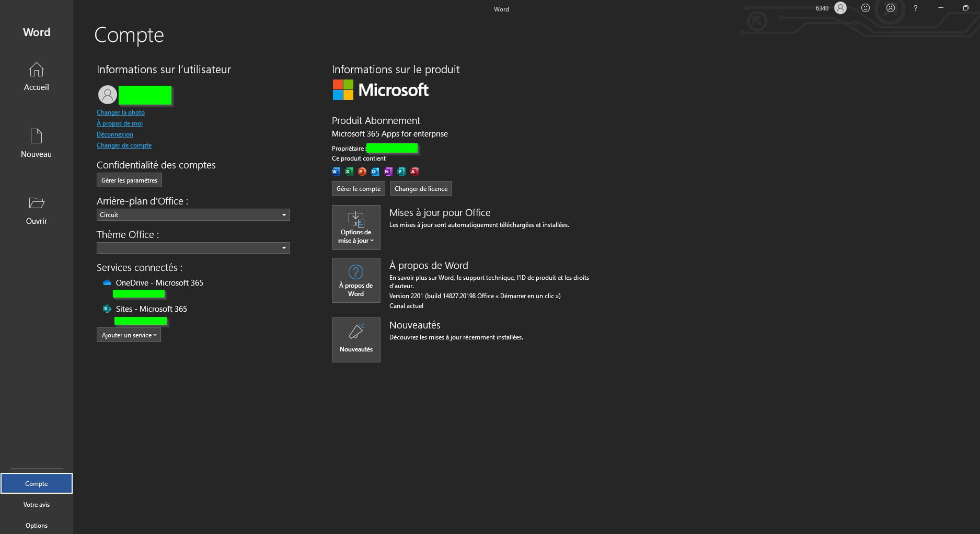Restore down the Word window
Screen dimensions: 980x534
965,8
